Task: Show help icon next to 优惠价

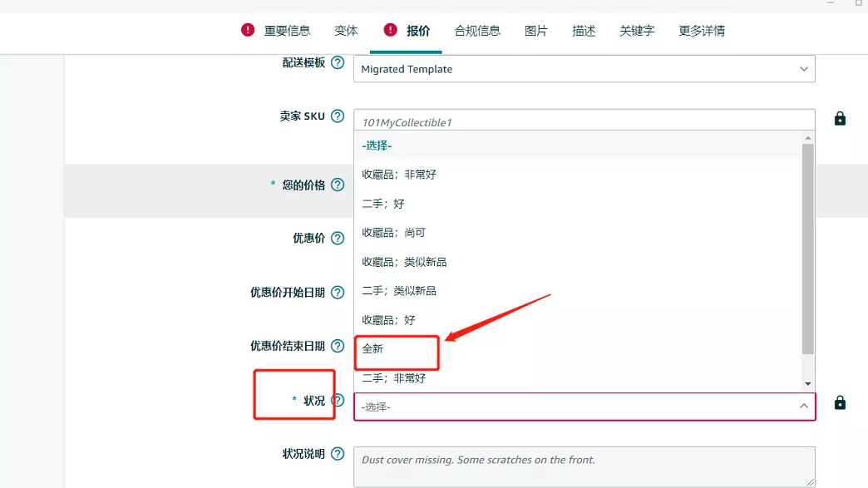Action: pyautogui.click(x=337, y=238)
